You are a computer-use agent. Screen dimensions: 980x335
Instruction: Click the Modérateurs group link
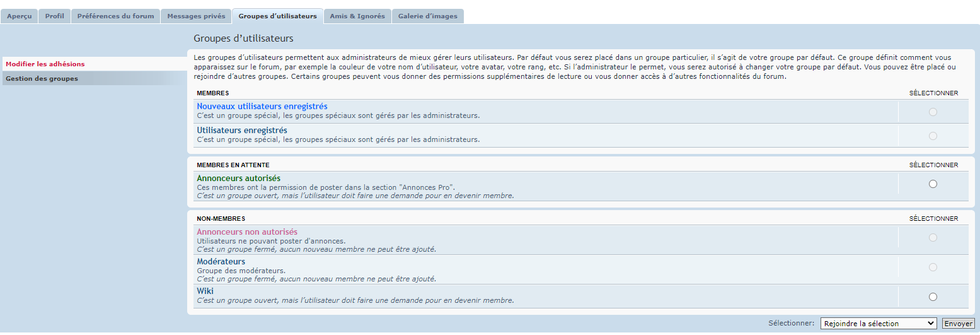pyautogui.click(x=221, y=262)
